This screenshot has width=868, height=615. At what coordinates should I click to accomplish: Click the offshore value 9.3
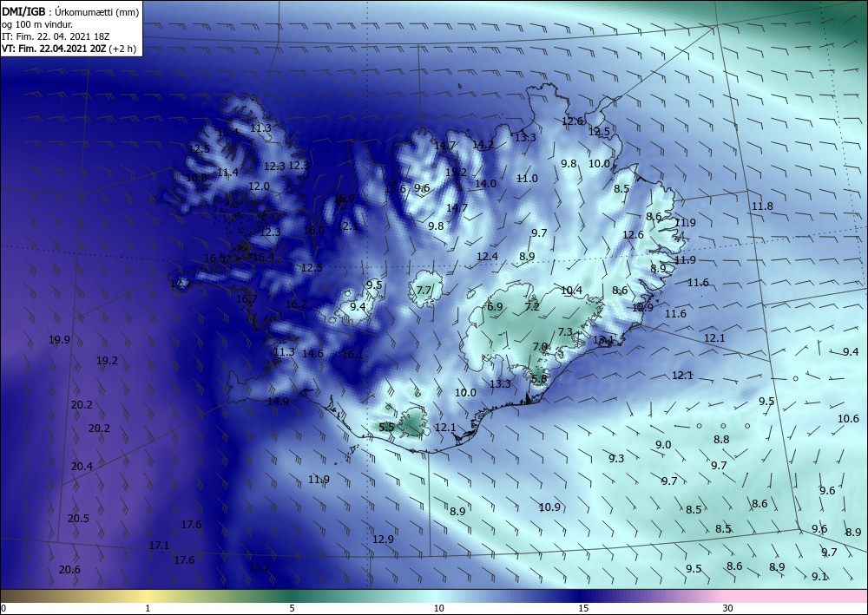616,458
